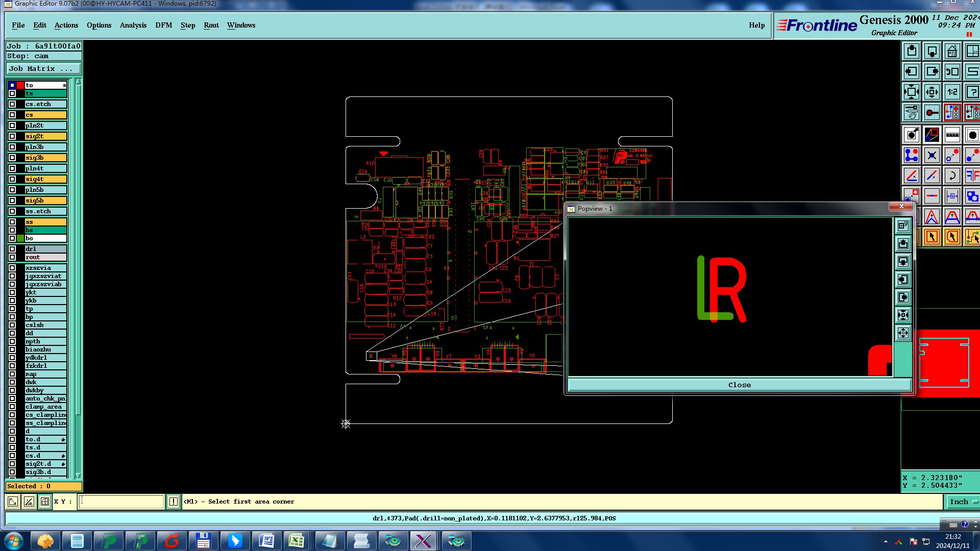Open the Job Matrix selector

(x=43, y=69)
